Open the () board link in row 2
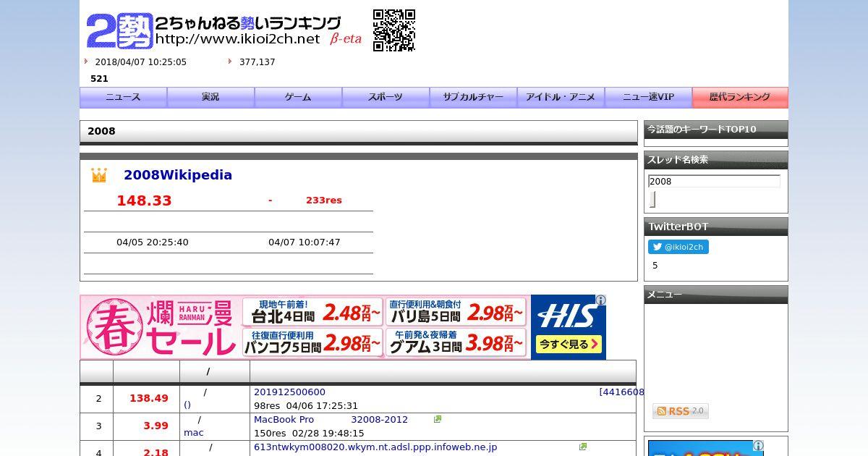The image size is (868, 456). click(187, 405)
